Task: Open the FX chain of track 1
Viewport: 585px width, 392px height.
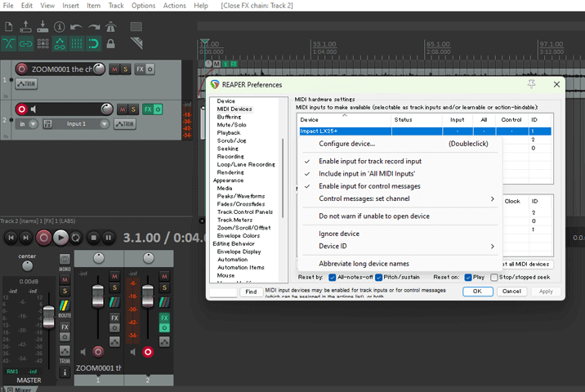Action: (140, 69)
